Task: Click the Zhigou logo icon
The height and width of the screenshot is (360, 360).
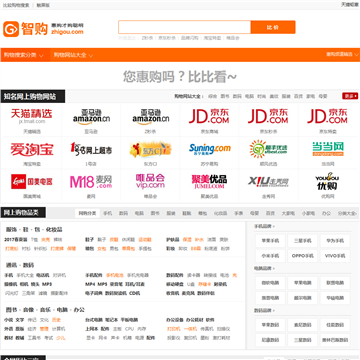Action: [11, 29]
